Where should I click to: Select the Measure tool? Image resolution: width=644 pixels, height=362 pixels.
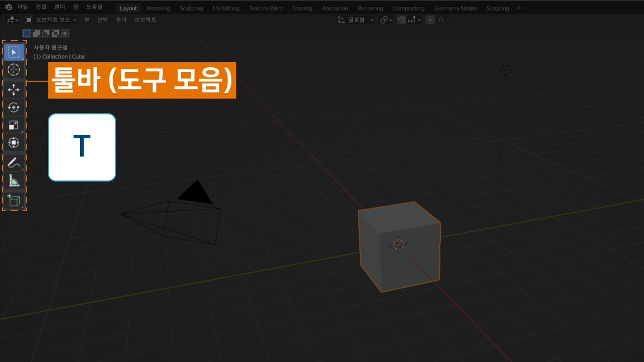coord(14,181)
